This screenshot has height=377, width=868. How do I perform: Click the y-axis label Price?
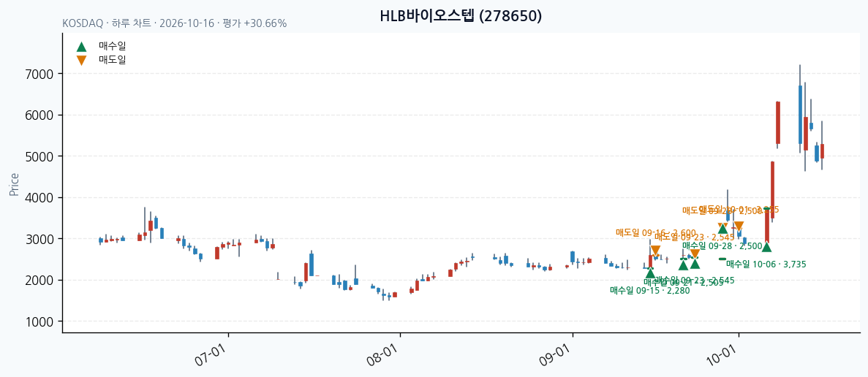pyautogui.click(x=14, y=185)
